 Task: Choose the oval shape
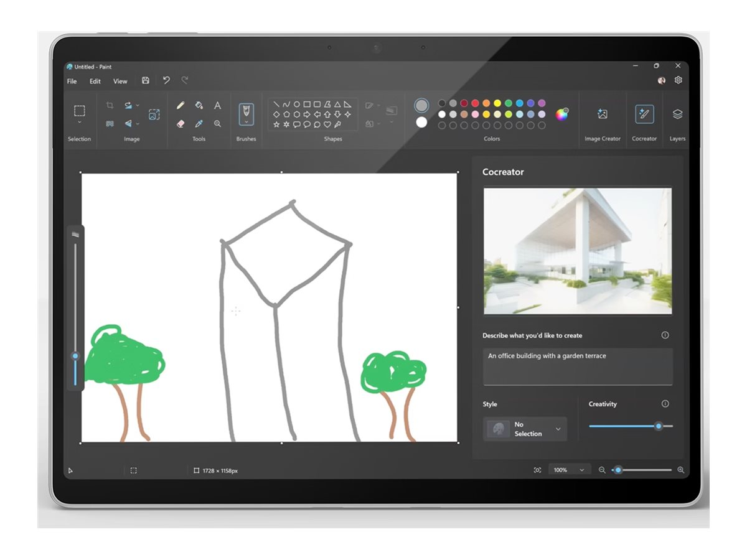(x=296, y=105)
